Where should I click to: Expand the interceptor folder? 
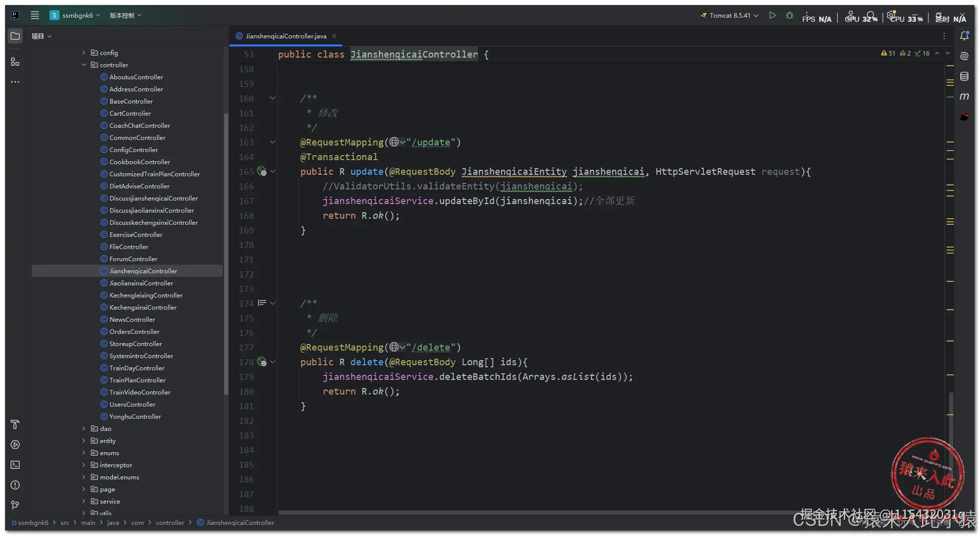pos(84,465)
